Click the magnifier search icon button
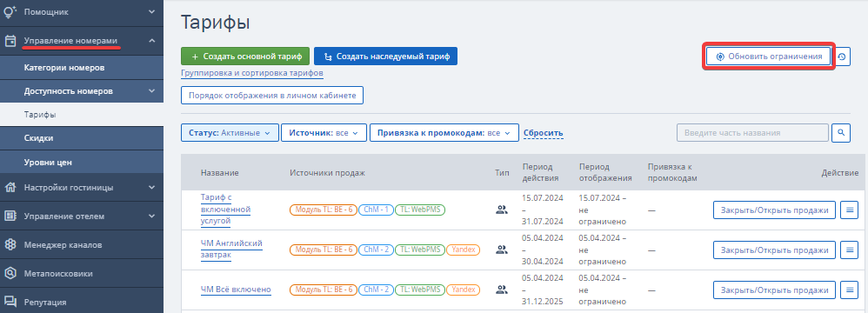This screenshot has width=868, height=313. pyautogui.click(x=841, y=133)
